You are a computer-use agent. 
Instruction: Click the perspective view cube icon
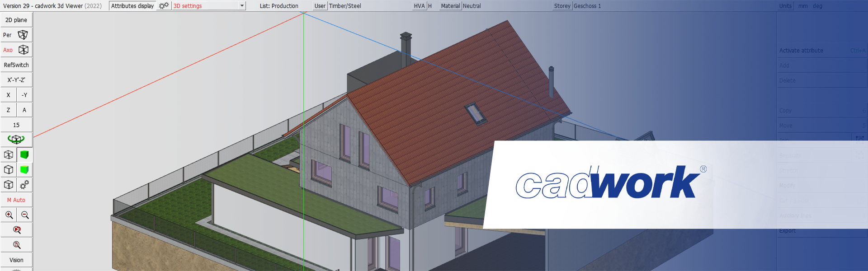(23, 35)
